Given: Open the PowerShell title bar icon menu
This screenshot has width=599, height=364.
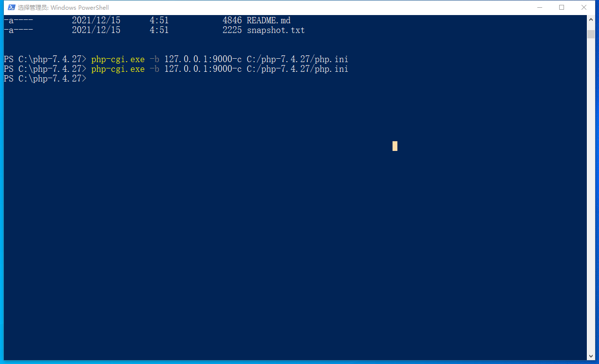Looking at the screenshot, I should 11,7.
